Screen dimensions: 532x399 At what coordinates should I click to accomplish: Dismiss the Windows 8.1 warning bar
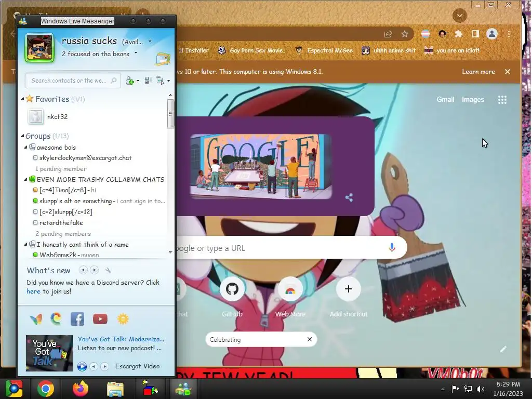click(x=508, y=72)
